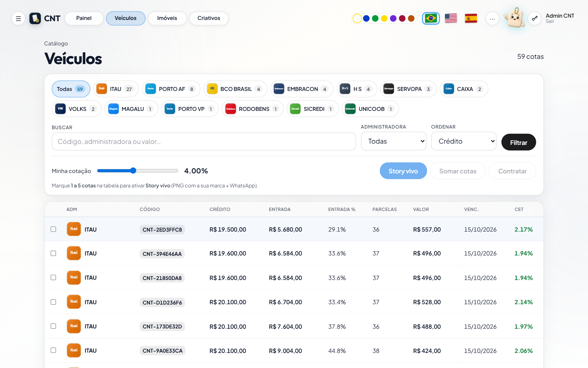Switch language to the Spanish flag
Viewport: 588px width, 368px height.
click(x=471, y=18)
